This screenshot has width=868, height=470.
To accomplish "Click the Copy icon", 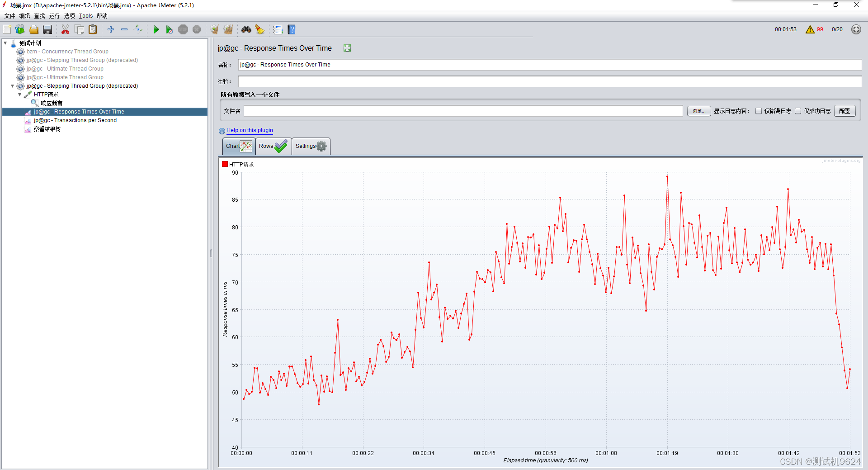I will click(x=79, y=30).
